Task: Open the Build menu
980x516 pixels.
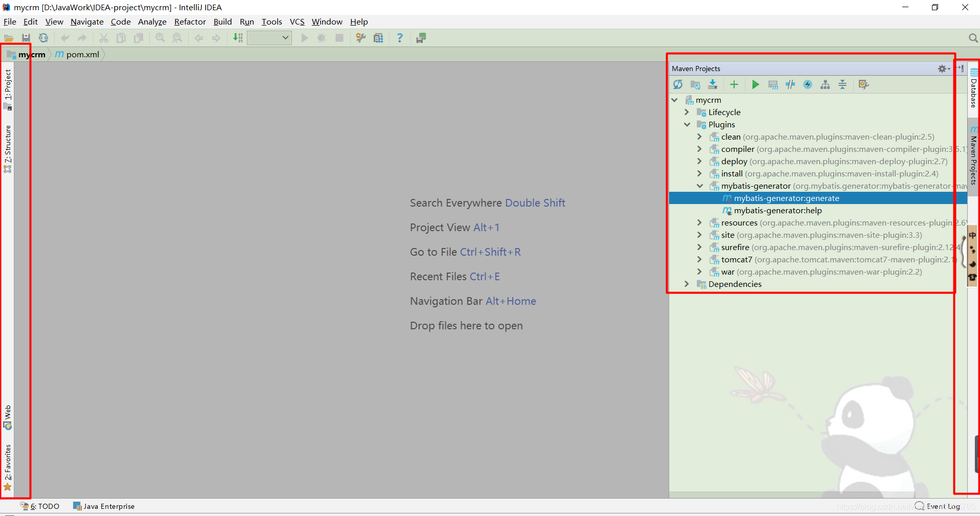Action: click(x=222, y=21)
